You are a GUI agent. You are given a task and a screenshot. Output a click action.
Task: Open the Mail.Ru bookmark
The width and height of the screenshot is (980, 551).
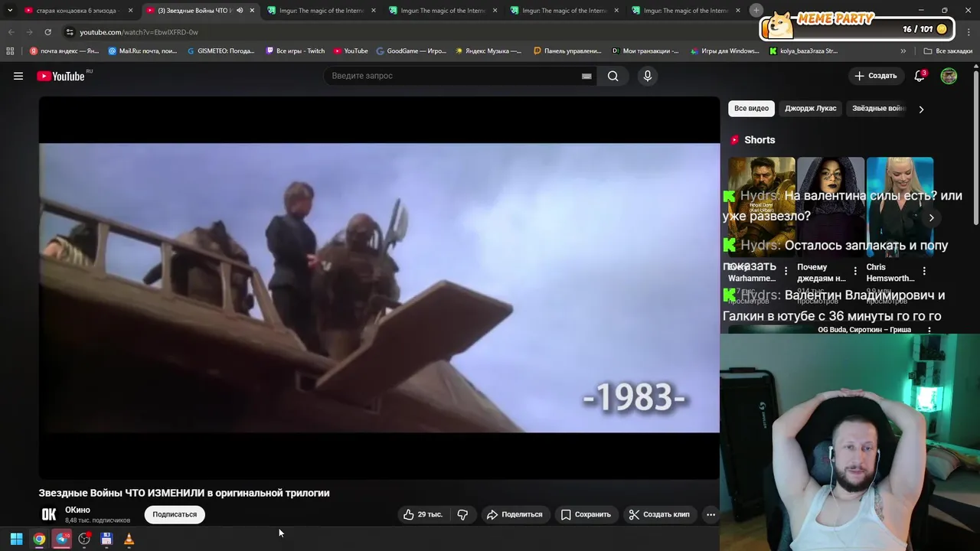click(x=143, y=51)
